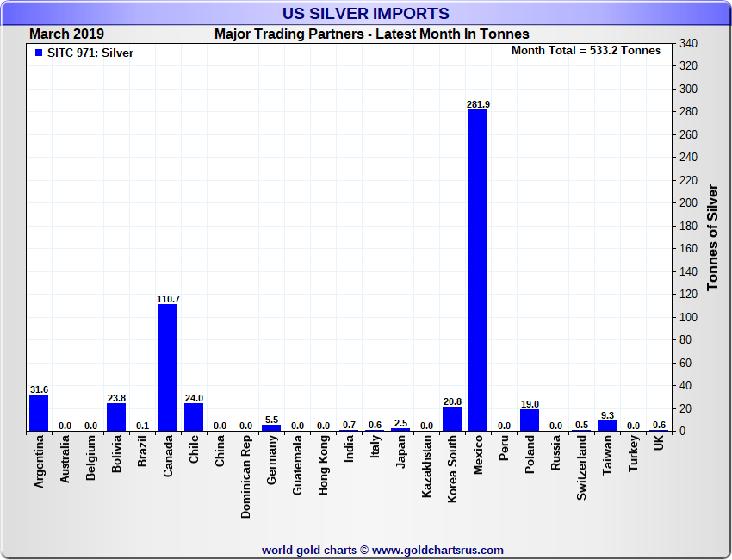Screen dimensions: 732x560
Task: Click the 'US SILVER IMPORTS' title
Action: pos(365,13)
